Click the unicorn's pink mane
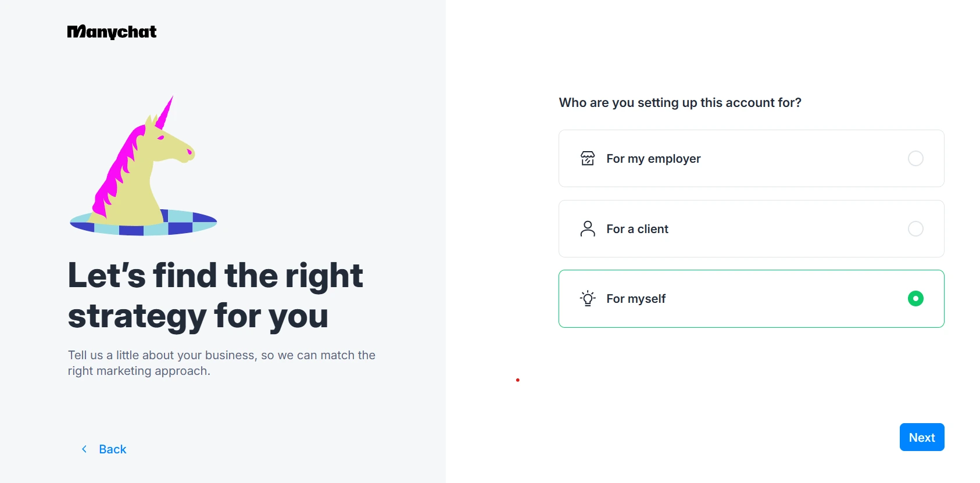 [119, 169]
